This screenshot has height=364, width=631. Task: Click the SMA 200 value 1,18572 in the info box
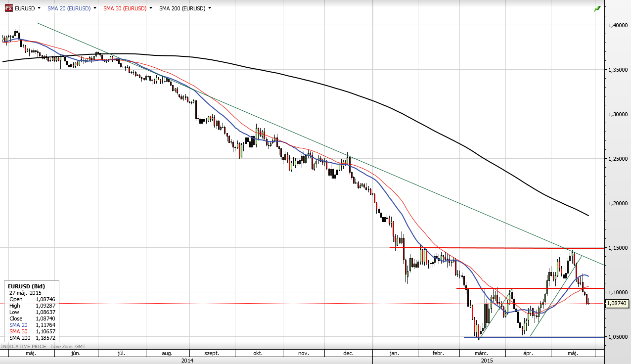tap(45, 338)
